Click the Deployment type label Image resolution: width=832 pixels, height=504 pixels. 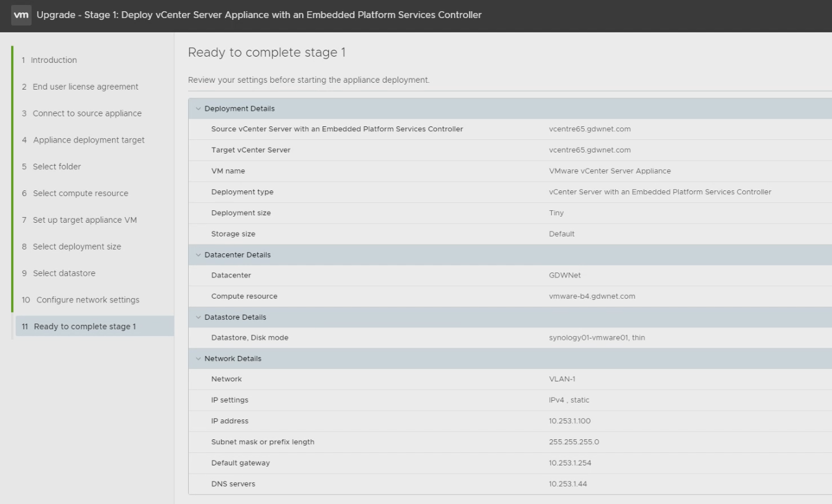242,192
